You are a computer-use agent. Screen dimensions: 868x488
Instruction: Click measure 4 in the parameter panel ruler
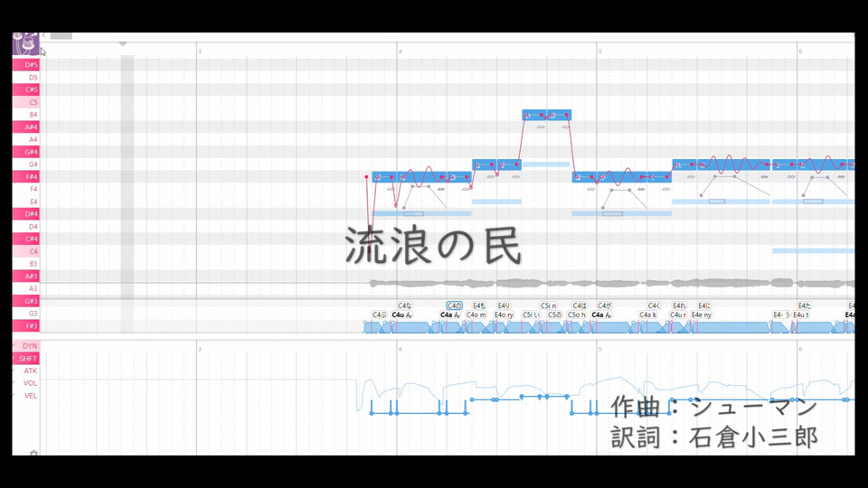(401, 349)
